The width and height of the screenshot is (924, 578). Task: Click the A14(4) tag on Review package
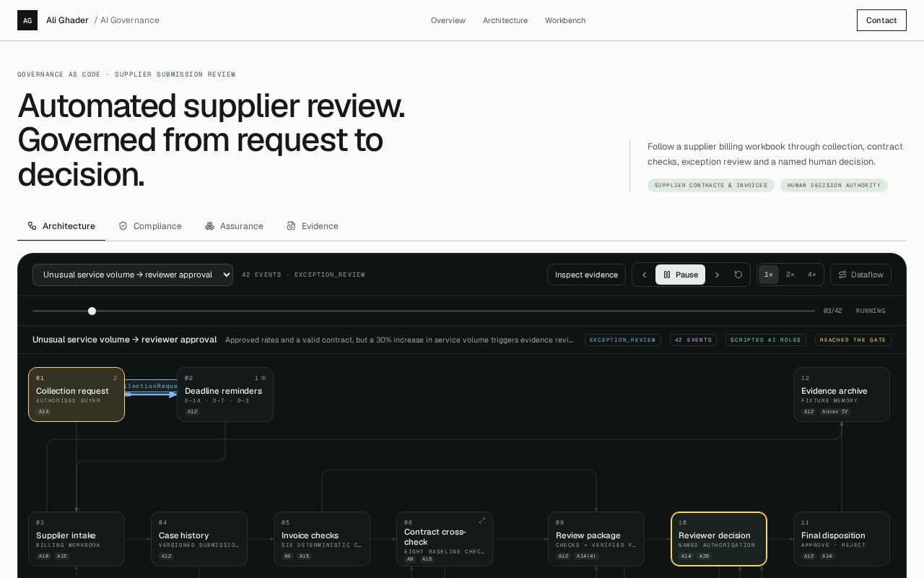pos(587,556)
